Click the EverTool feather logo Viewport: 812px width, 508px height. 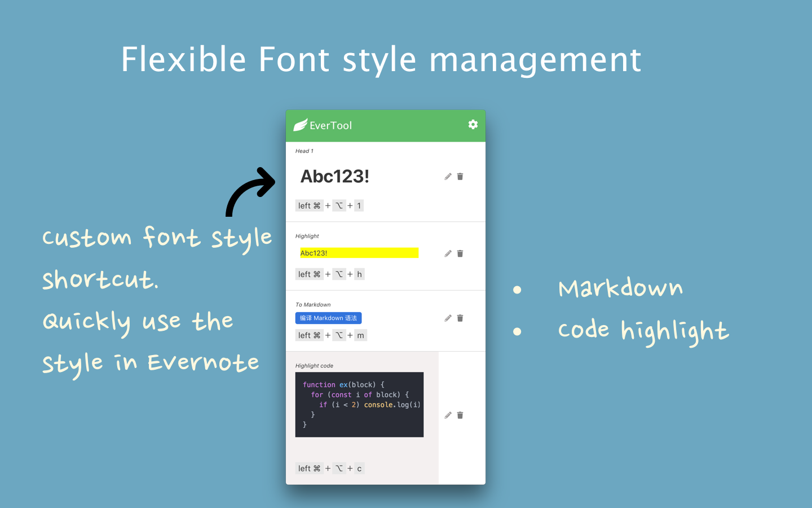(x=300, y=125)
